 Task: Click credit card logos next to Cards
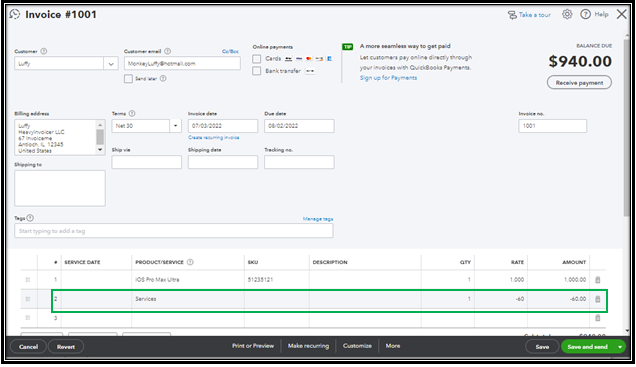tap(308, 59)
